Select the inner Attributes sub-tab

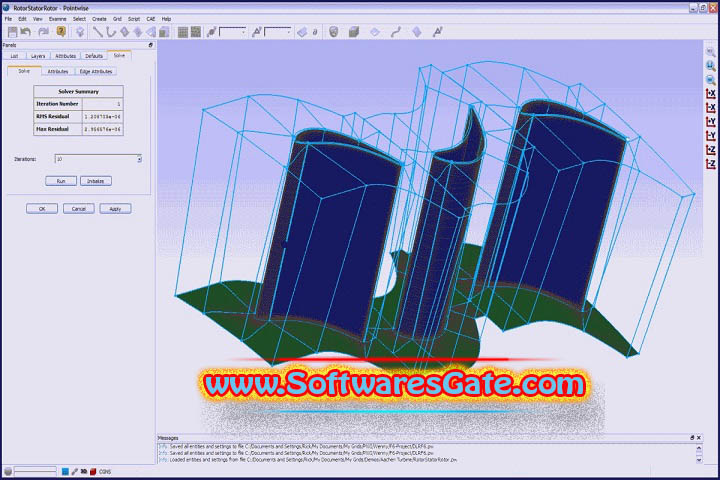[x=58, y=72]
